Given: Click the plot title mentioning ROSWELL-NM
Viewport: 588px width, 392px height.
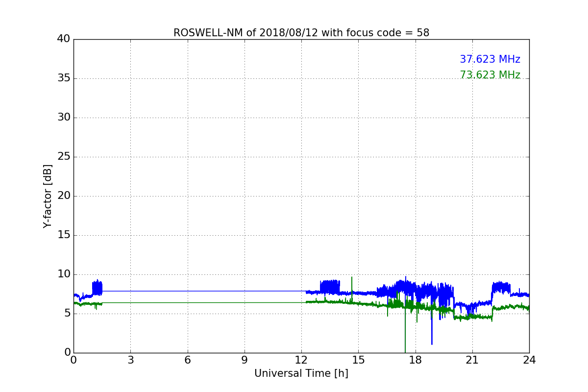Looking at the screenshot, I should coord(301,33).
